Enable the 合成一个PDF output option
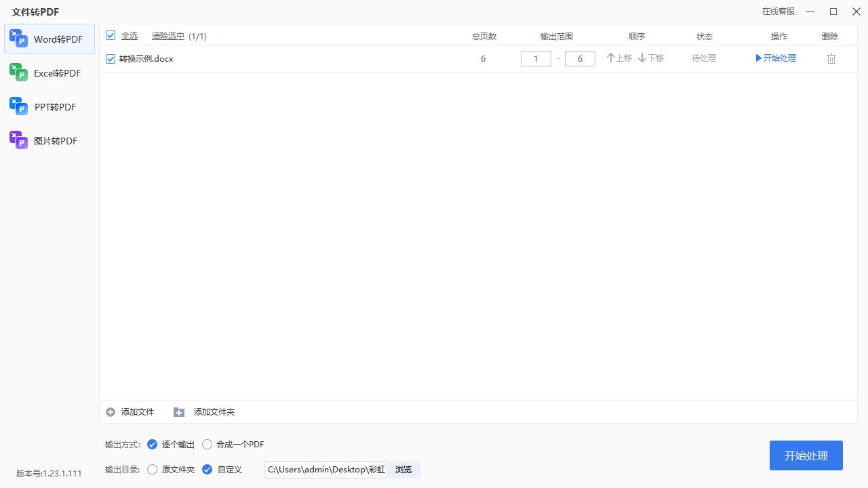Screen dimensions: 868x488 pos(207,444)
